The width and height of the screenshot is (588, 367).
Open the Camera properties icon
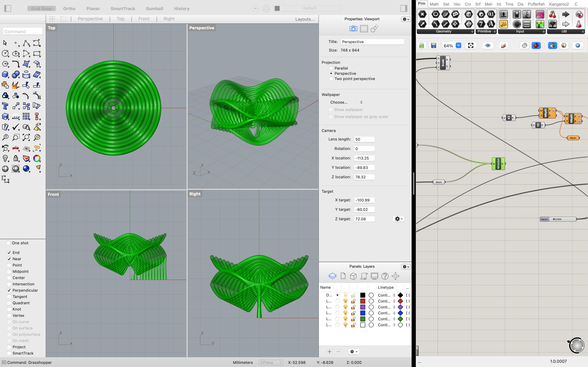pos(353,29)
